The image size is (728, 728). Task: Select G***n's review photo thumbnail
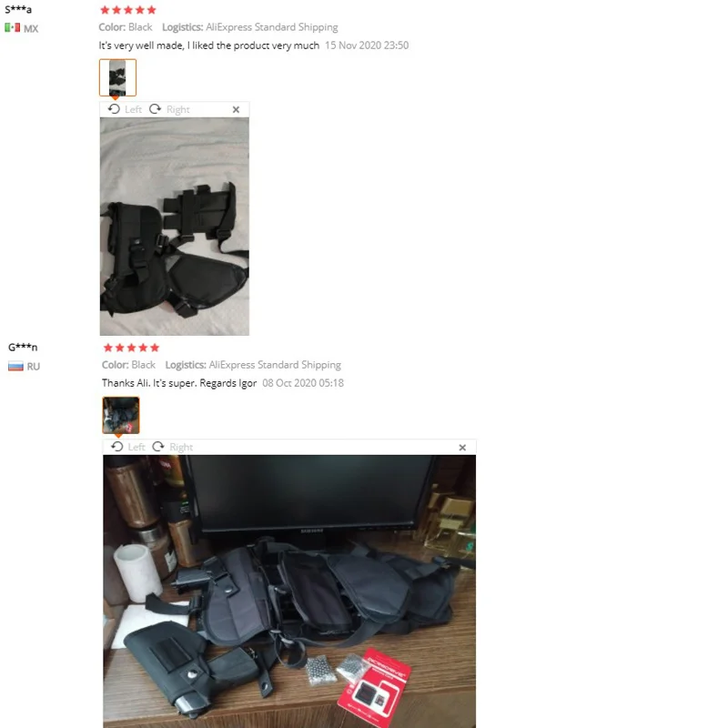121,415
